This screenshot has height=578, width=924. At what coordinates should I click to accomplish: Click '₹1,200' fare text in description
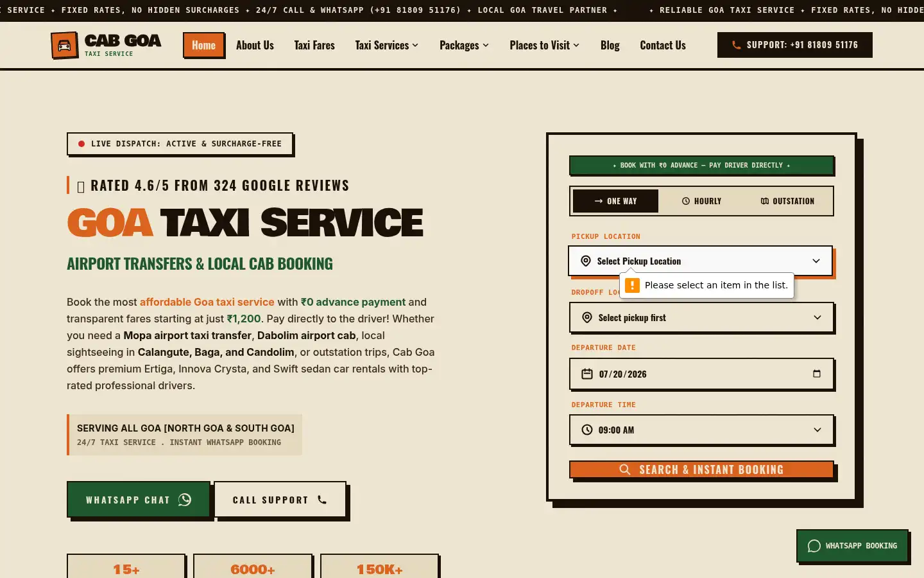click(x=244, y=319)
